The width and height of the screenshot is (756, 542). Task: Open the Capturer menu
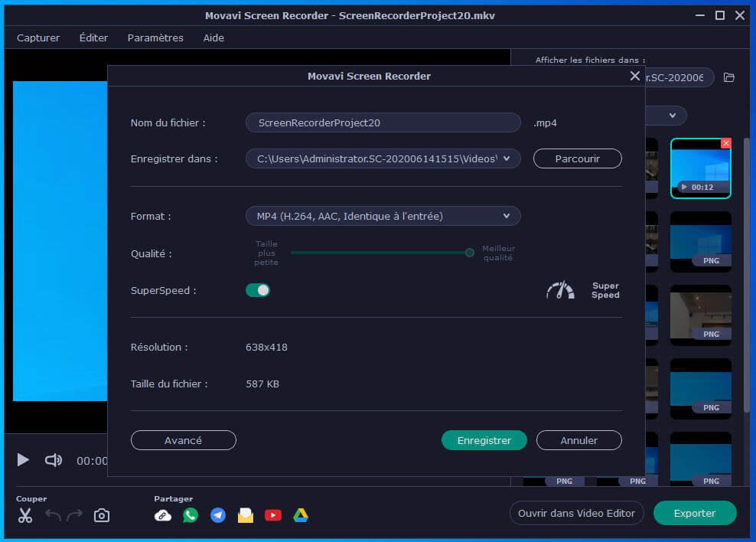click(x=38, y=38)
